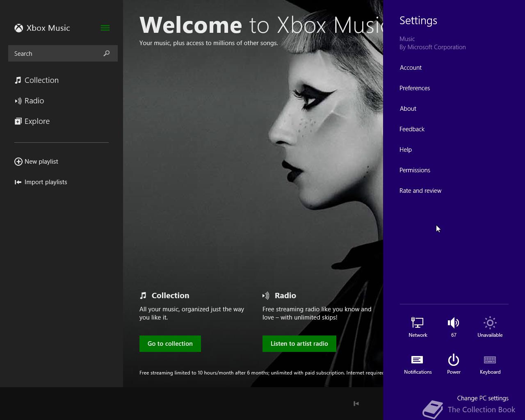Click the Explore sidebar icon
Viewport: 525px width, 420px height.
(18, 121)
